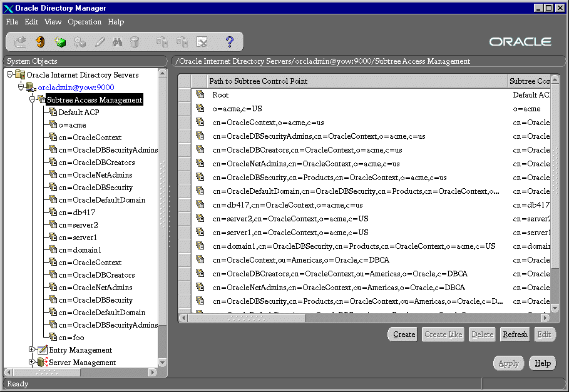Click the icon in the o=acme,c=US row
Screen dimensions: 569x392
tap(200, 108)
